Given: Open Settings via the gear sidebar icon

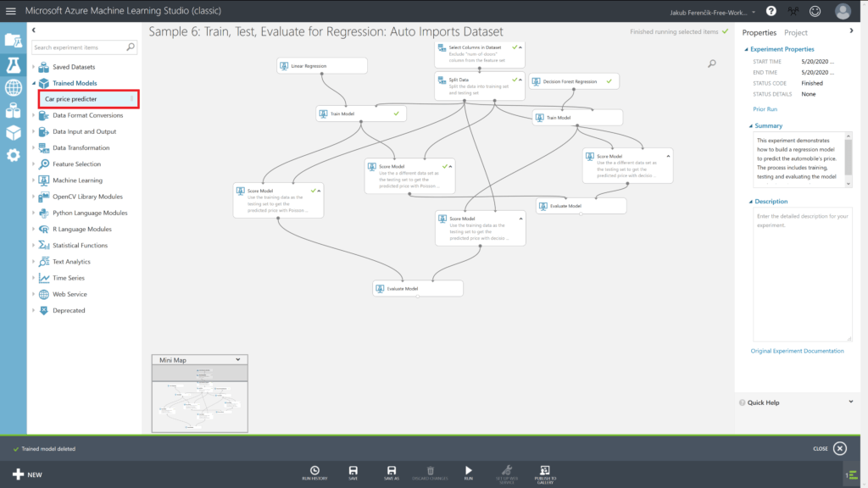Looking at the screenshot, I should click(13, 155).
